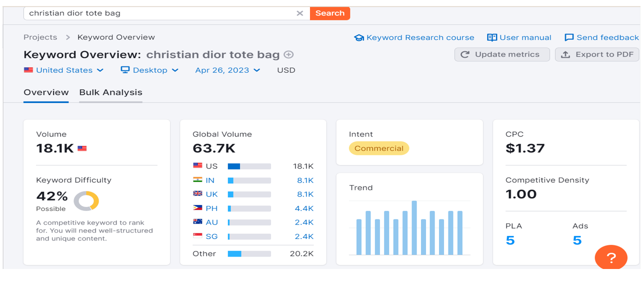Viewport: 644px width, 293px height.
Task: Click the US flag beside 18.1K volume
Action: (82, 148)
